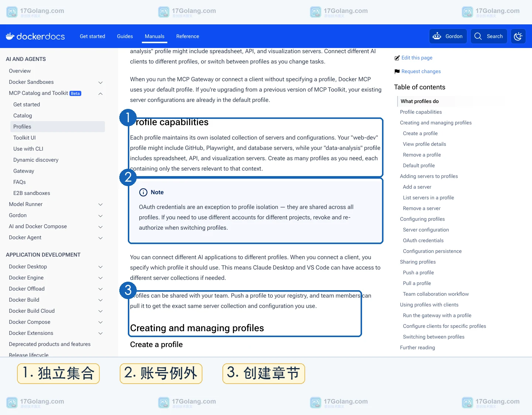Jump to OAuth credentials section
The height and width of the screenshot is (415, 532).
click(423, 240)
